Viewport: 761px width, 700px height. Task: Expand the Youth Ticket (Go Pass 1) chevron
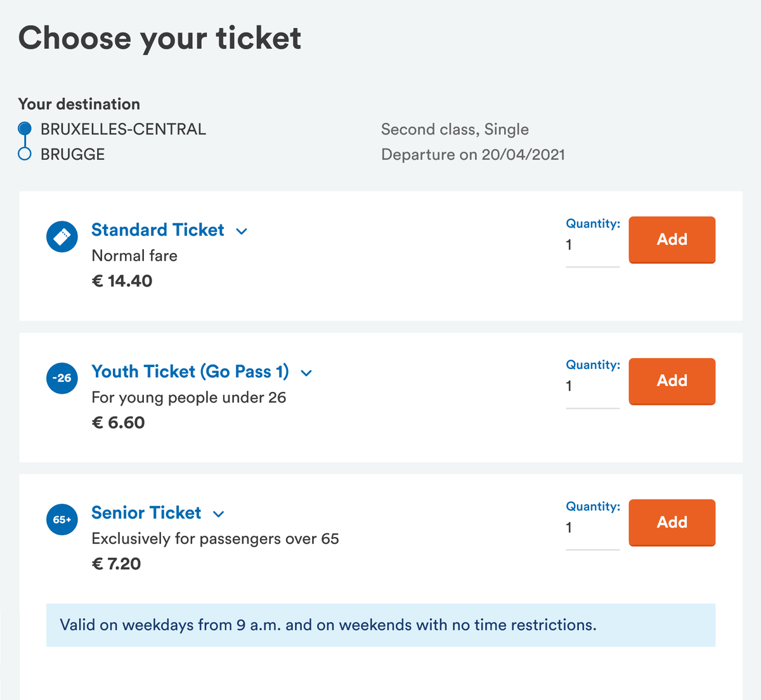[x=306, y=373]
